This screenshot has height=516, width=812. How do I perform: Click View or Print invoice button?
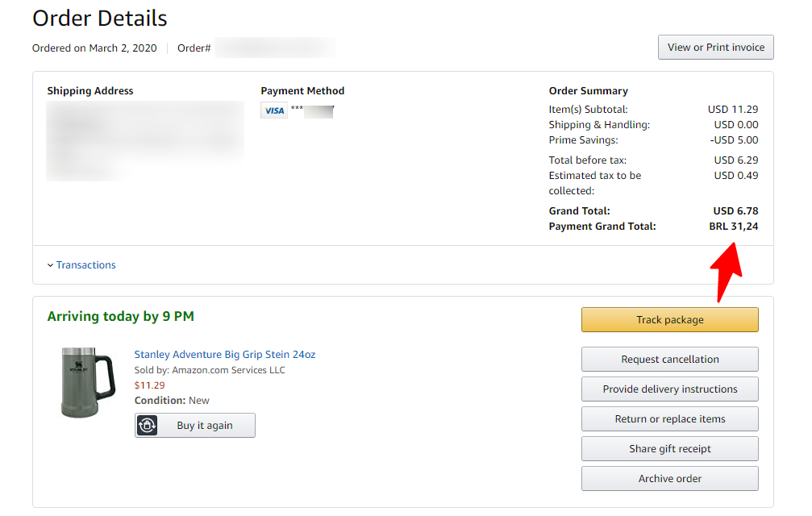716,47
